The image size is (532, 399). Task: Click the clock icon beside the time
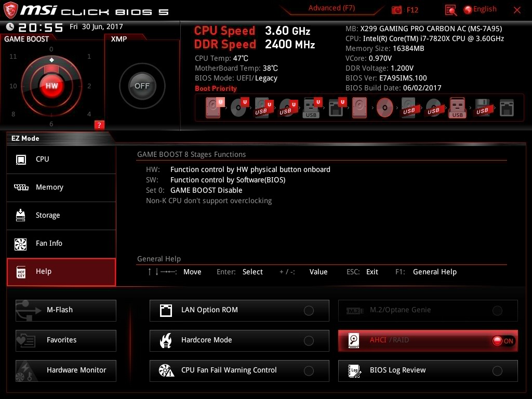(x=10, y=27)
